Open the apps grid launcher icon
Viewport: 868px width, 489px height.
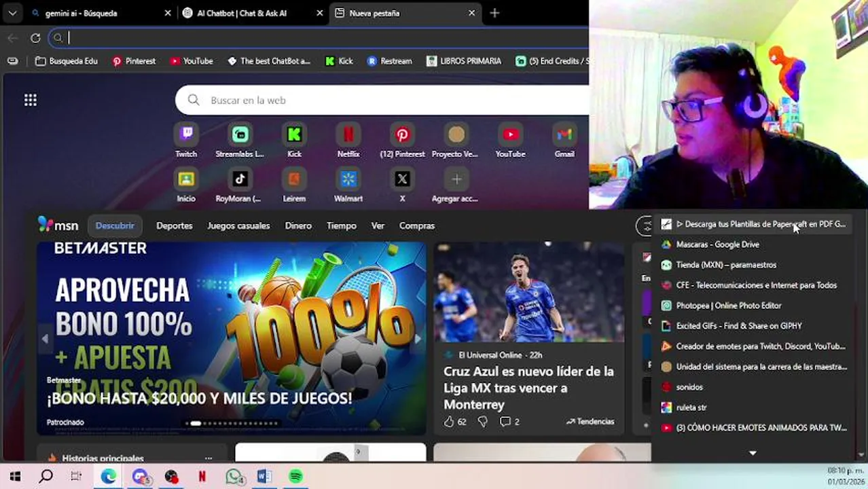point(31,101)
